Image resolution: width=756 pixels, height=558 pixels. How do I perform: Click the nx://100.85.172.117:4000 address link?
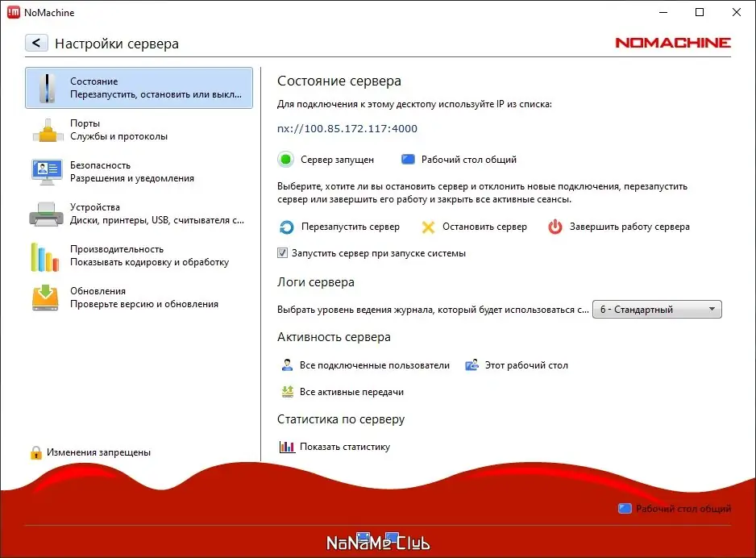[347, 128]
